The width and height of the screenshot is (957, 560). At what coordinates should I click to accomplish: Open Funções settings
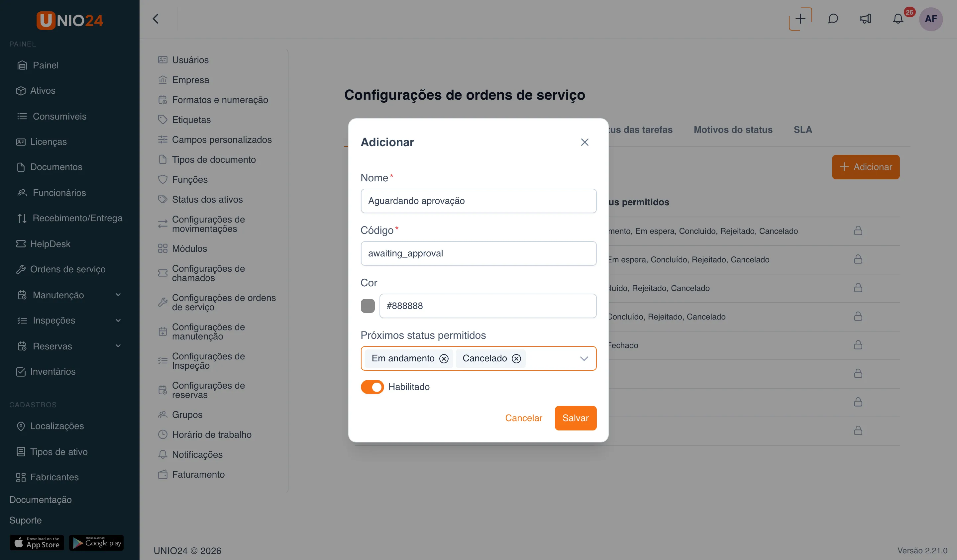[183, 180]
